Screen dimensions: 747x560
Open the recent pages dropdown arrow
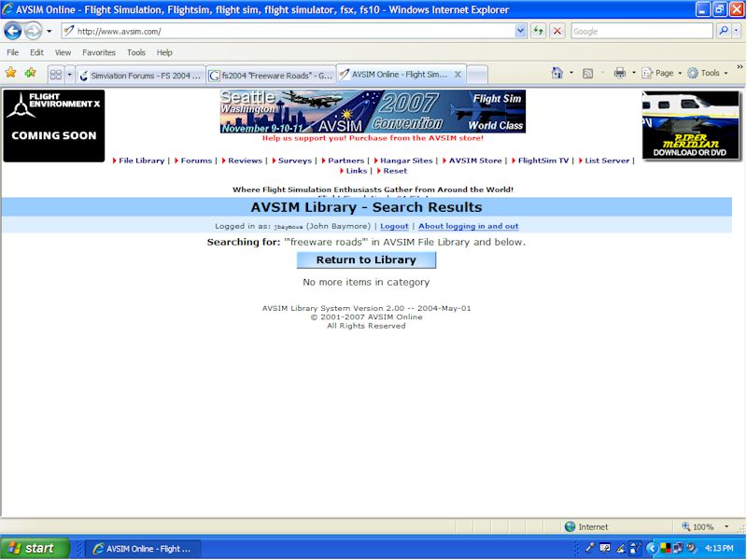(x=49, y=32)
